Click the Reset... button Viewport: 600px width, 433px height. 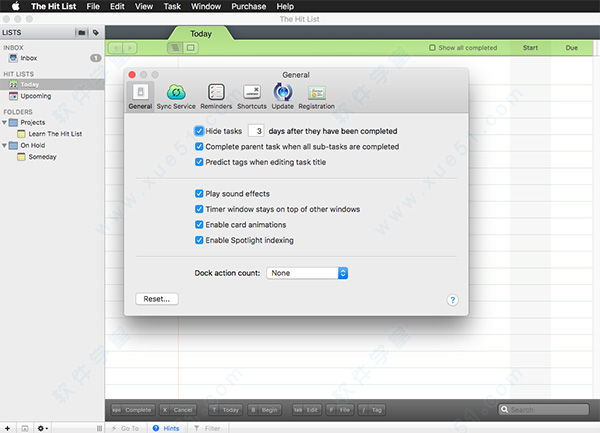[157, 299]
